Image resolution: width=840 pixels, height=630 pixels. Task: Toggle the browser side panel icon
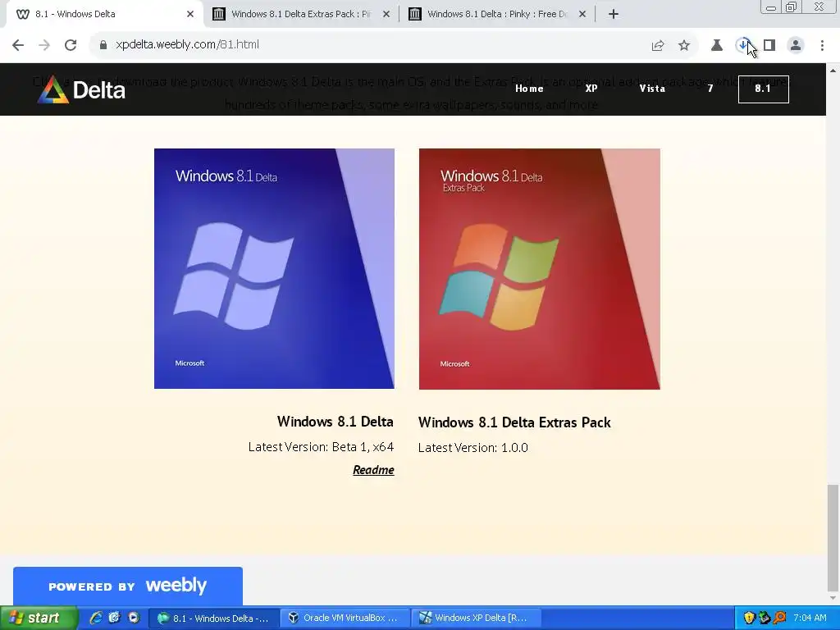[x=769, y=46]
